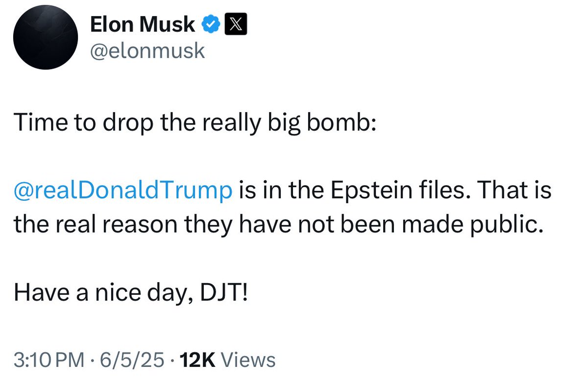Open the @elonmusk handle
The image size is (588, 382).
tap(147, 50)
